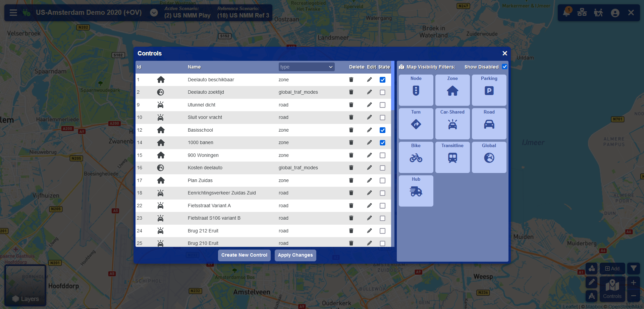644x309 pixels.
Task: Select the Road visibility filter
Action: (489, 124)
